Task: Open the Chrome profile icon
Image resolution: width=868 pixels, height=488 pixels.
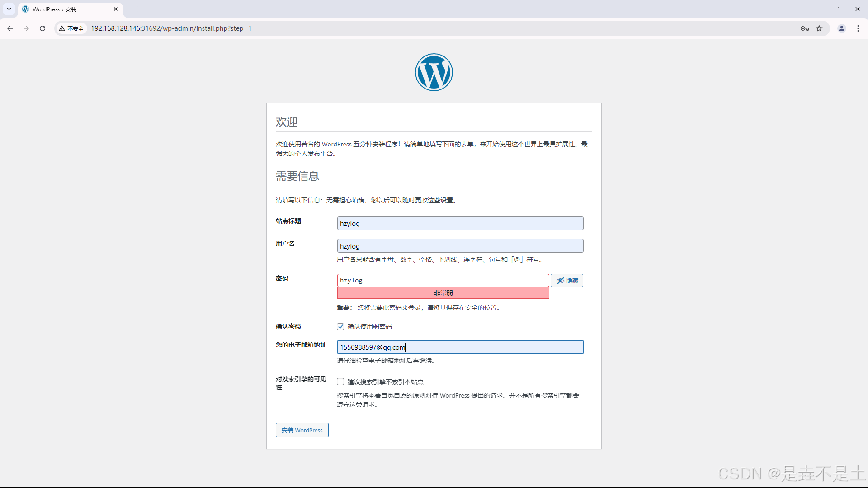Action: coord(842,28)
